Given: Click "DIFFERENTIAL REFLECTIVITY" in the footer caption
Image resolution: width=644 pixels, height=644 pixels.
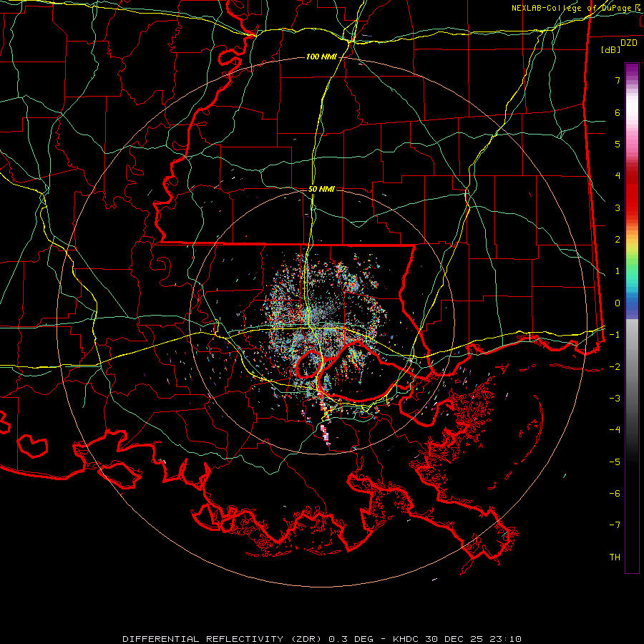Looking at the screenshot, I should [203, 639].
